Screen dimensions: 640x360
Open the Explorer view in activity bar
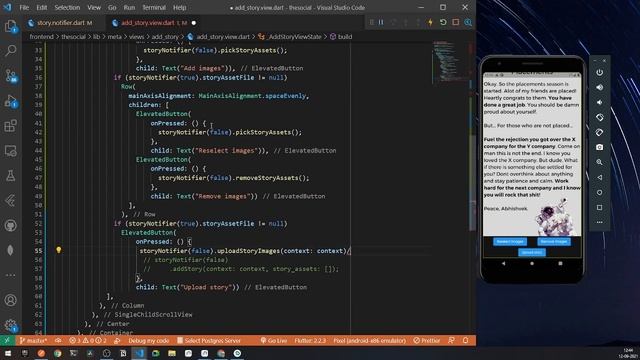point(11,26)
